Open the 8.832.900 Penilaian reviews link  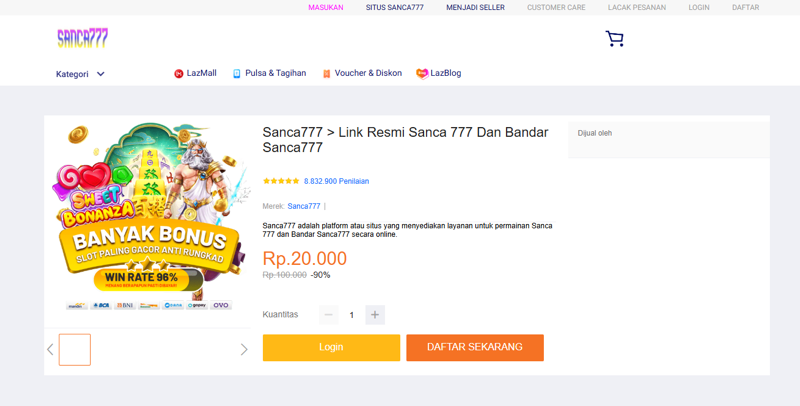coord(336,181)
